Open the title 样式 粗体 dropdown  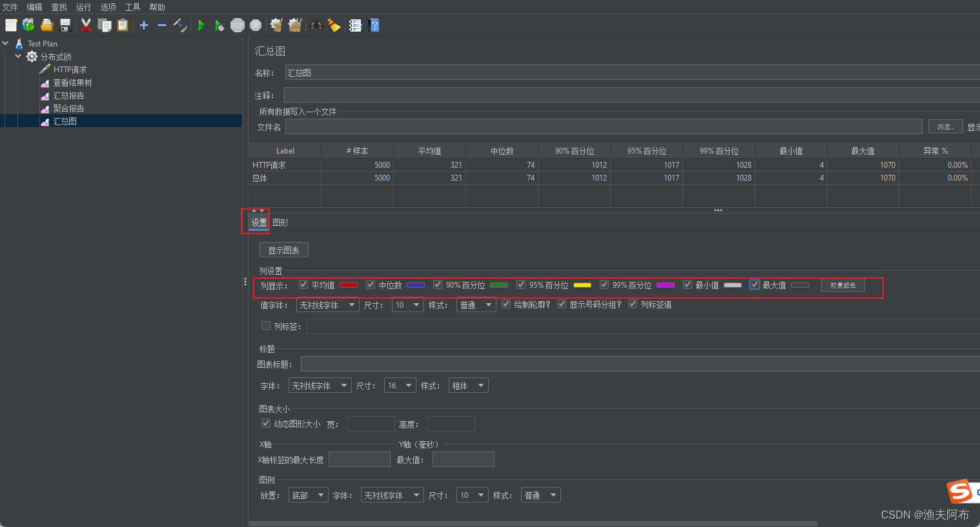[x=469, y=385]
